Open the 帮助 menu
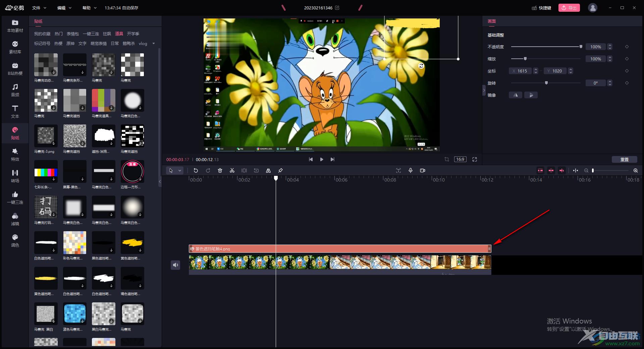 click(89, 8)
